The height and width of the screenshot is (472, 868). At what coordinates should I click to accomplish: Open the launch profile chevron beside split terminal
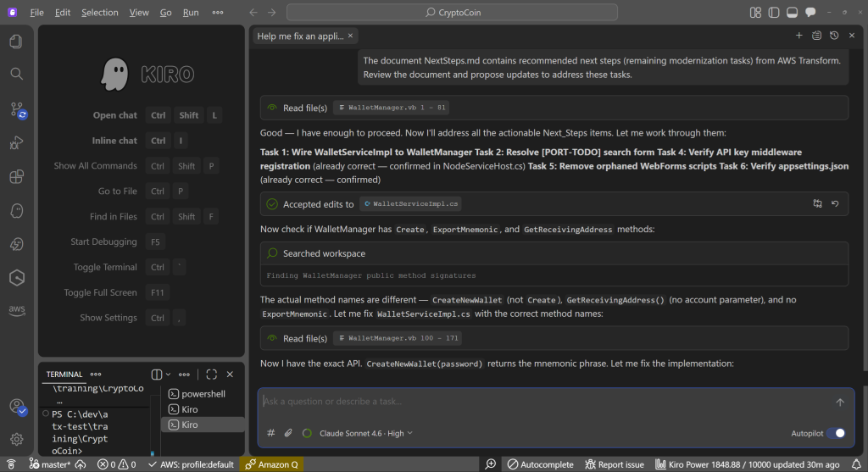pos(169,375)
